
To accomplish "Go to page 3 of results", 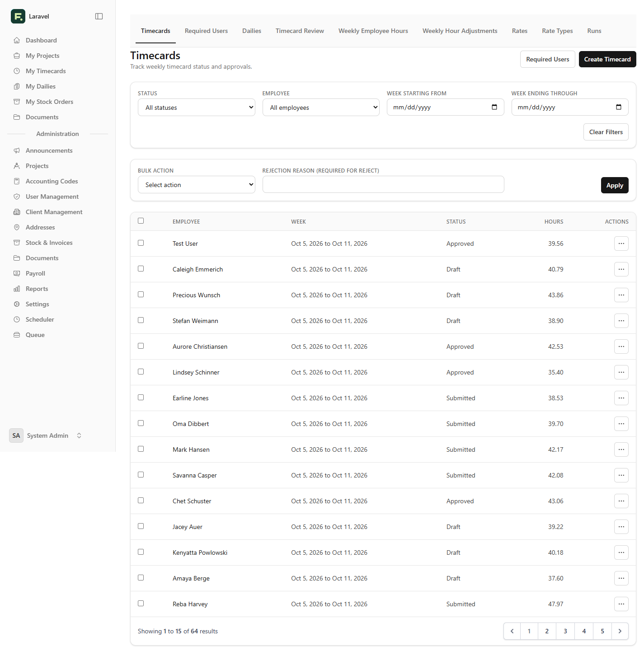I will [x=565, y=631].
